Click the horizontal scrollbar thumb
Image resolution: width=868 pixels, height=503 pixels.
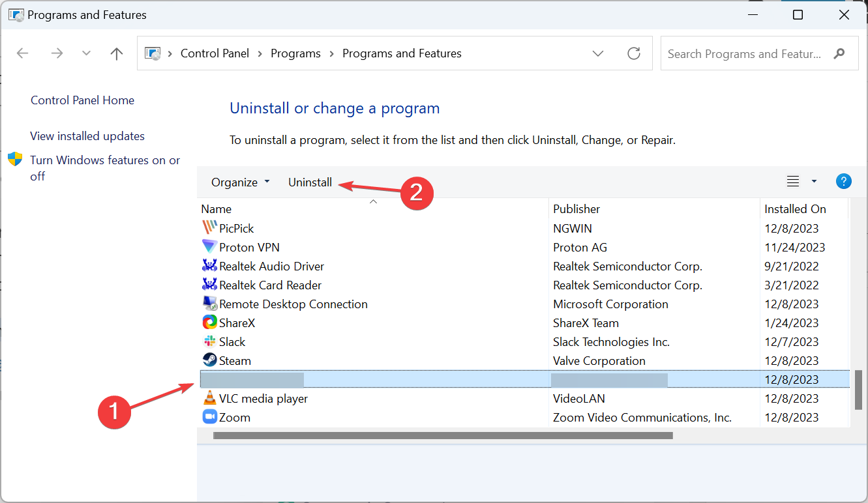(x=443, y=435)
